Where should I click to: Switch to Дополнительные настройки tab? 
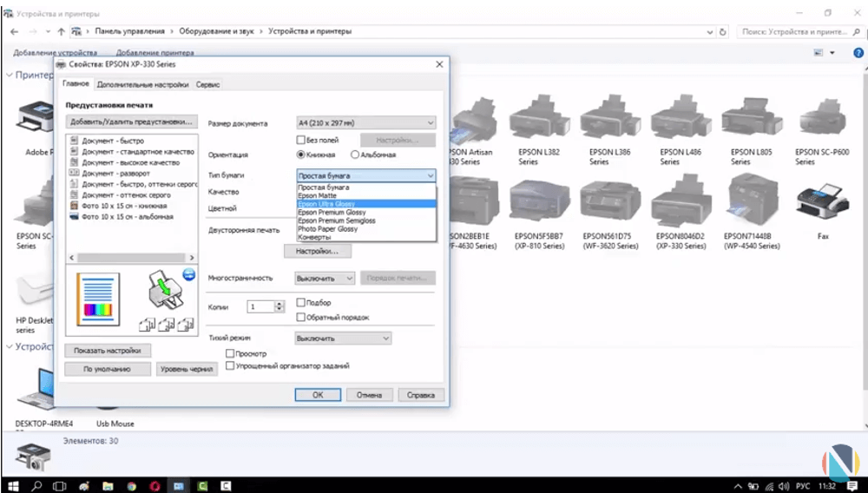click(x=143, y=85)
